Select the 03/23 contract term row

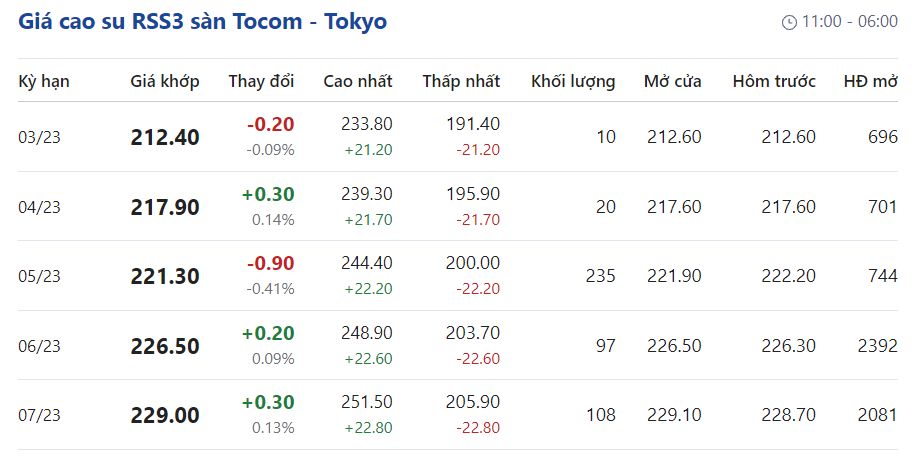[40, 137]
